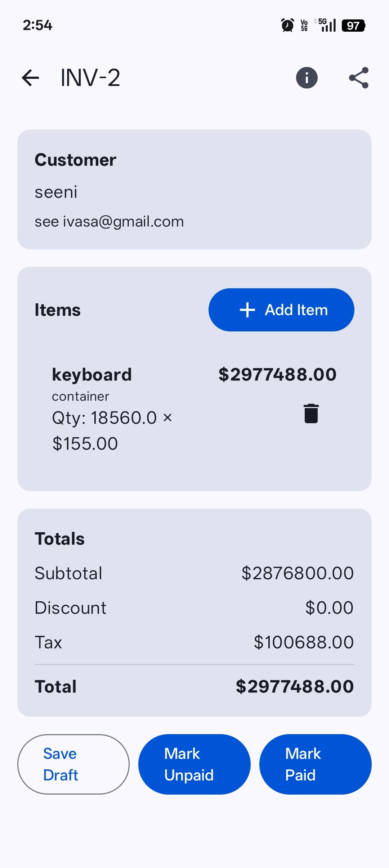Tap the customer name seeni
The width and height of the screenshot is (389, 868).
pyautogui.click(x=56, y=192)
